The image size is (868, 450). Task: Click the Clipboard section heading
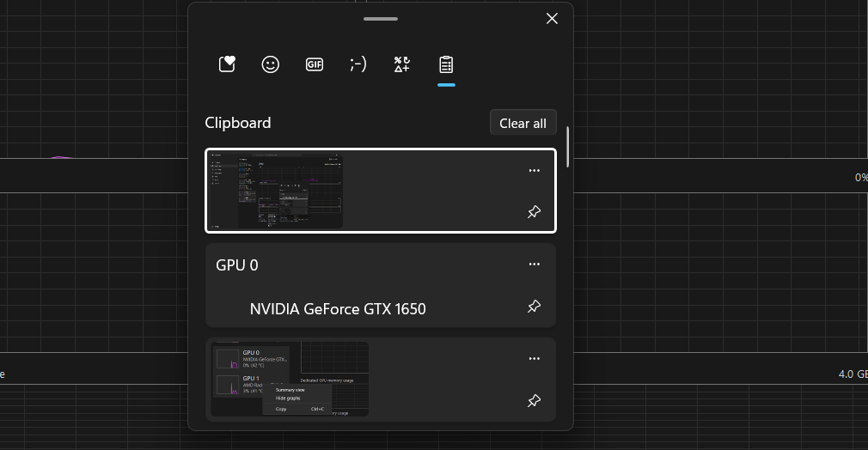point(238,123)
